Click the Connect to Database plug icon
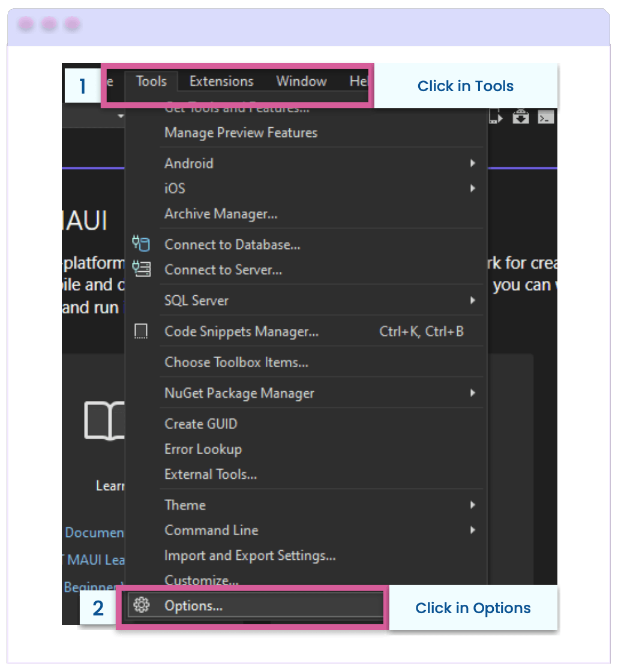This screenshot has width=618, height=672. tap(141, 244)
